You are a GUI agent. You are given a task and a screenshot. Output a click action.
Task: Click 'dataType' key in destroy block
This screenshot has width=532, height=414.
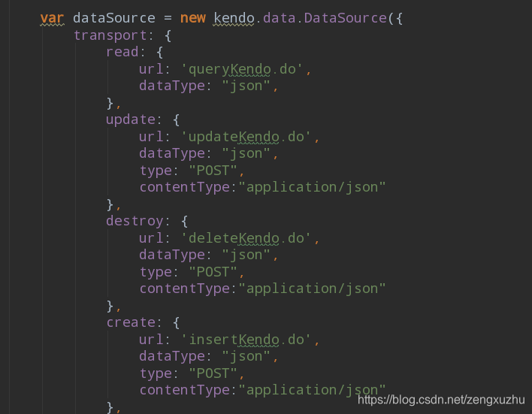[172, 255]
